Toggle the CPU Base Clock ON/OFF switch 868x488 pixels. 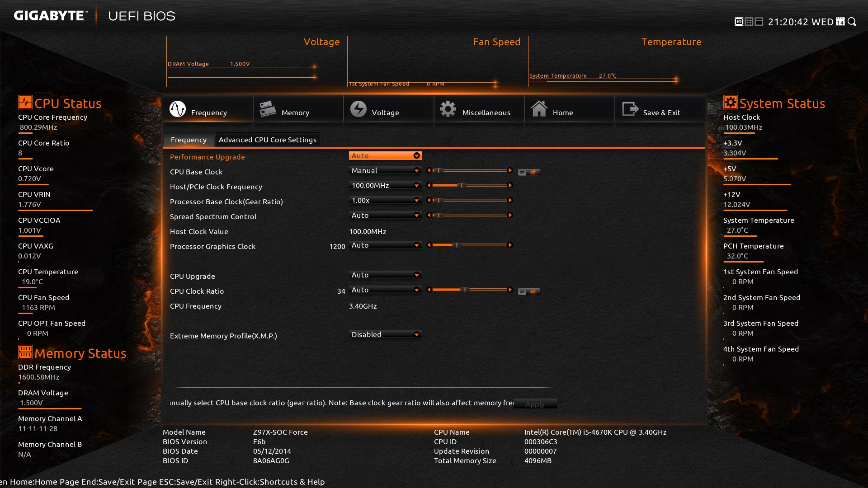tap(528, 172)
